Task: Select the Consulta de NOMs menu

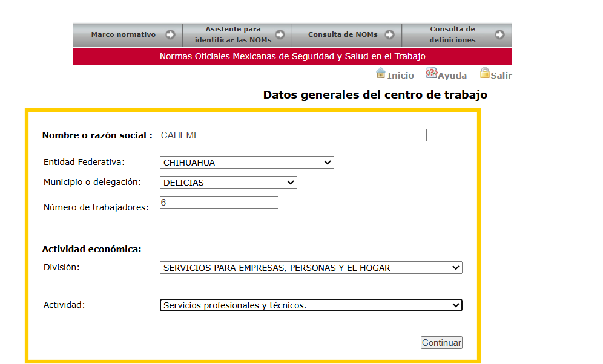Action: [x=348, y=34]
